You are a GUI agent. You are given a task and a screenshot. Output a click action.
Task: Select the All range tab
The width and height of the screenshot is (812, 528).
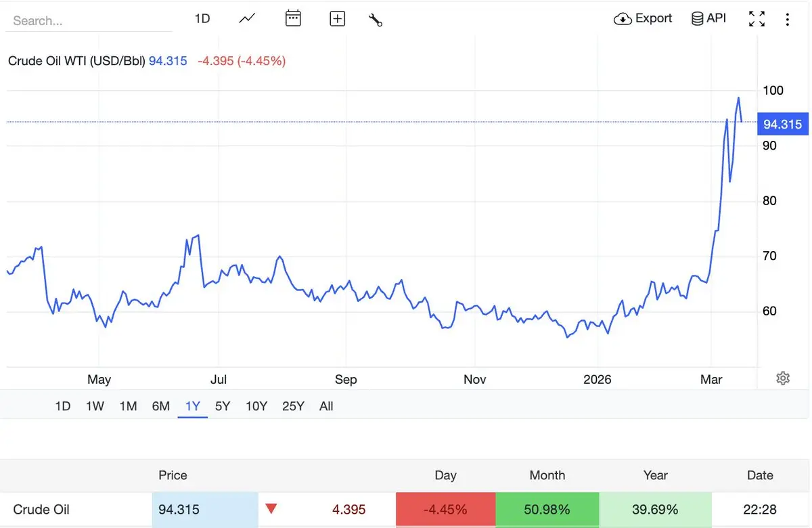(x=326, y=406)
